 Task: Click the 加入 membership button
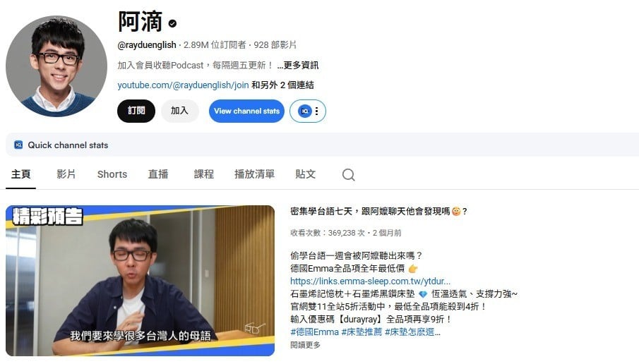180,111
